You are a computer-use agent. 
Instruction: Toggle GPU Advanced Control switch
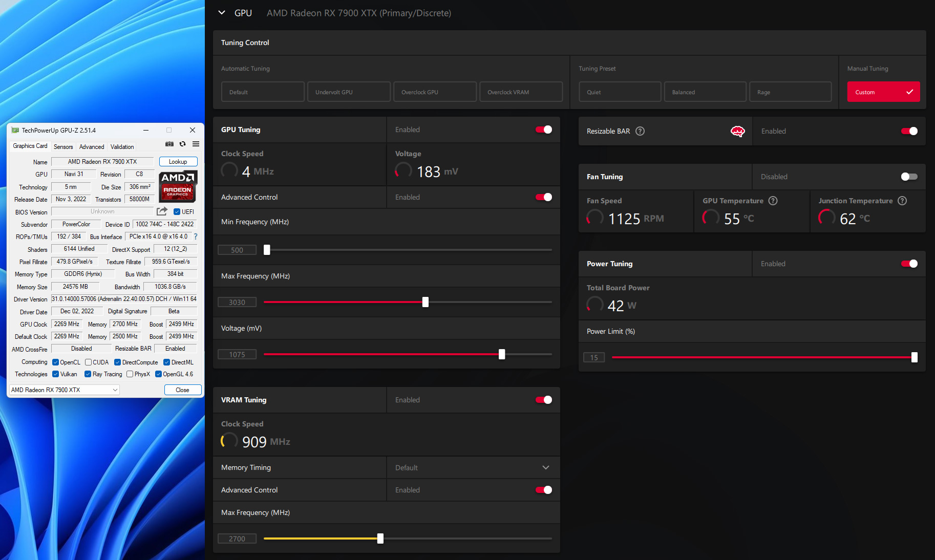click(544, 197)
